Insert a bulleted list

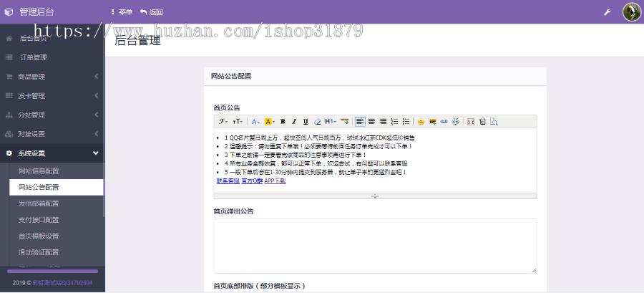(x=406, y=122)
